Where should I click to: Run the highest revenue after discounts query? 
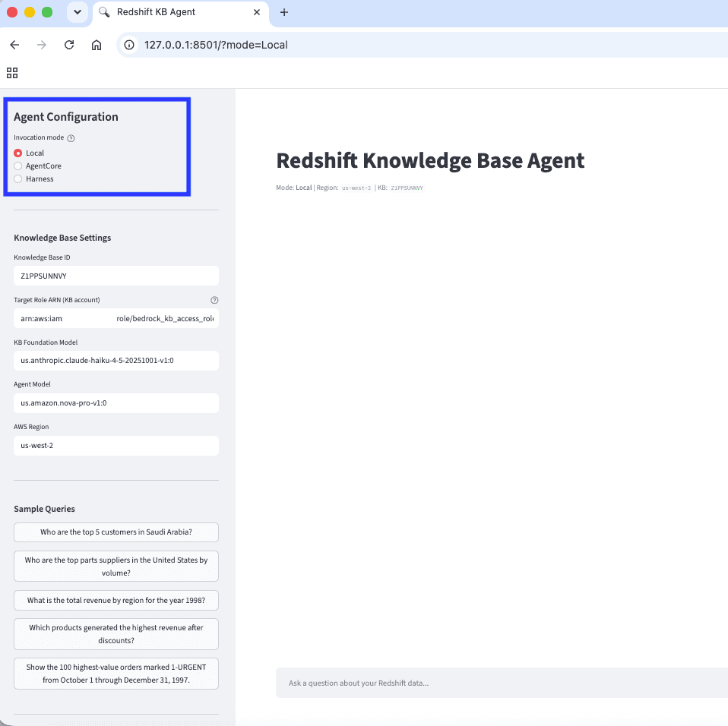tap(116, 634)
